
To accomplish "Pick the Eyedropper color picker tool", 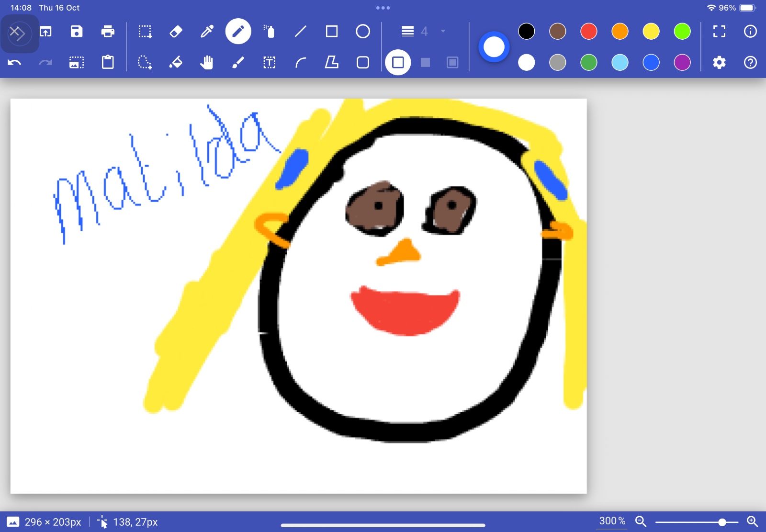I will point(207,32).
